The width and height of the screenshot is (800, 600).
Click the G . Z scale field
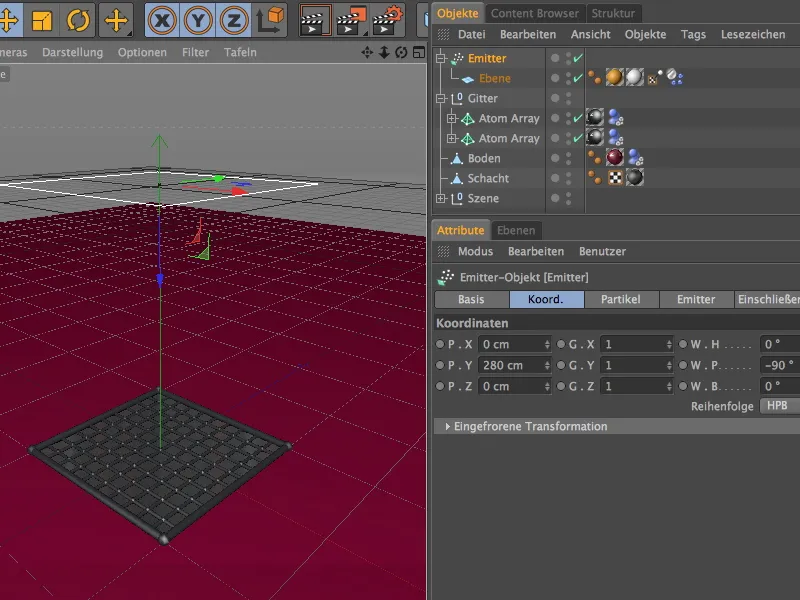pos(637,386)
